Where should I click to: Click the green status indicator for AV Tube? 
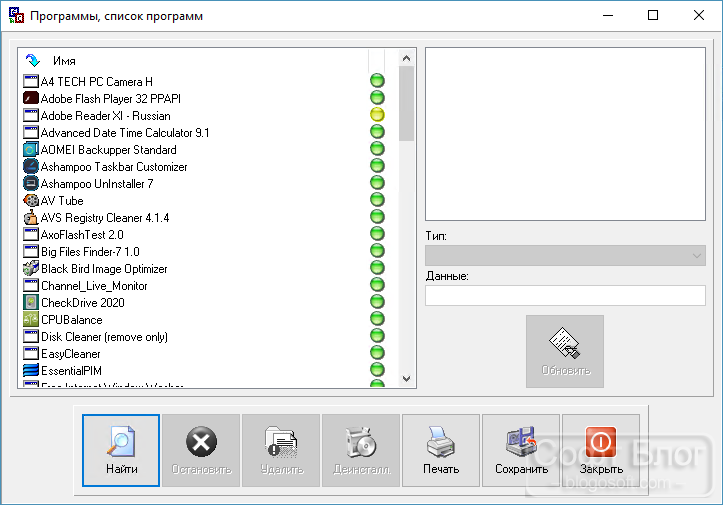click(x=377, y=199)
